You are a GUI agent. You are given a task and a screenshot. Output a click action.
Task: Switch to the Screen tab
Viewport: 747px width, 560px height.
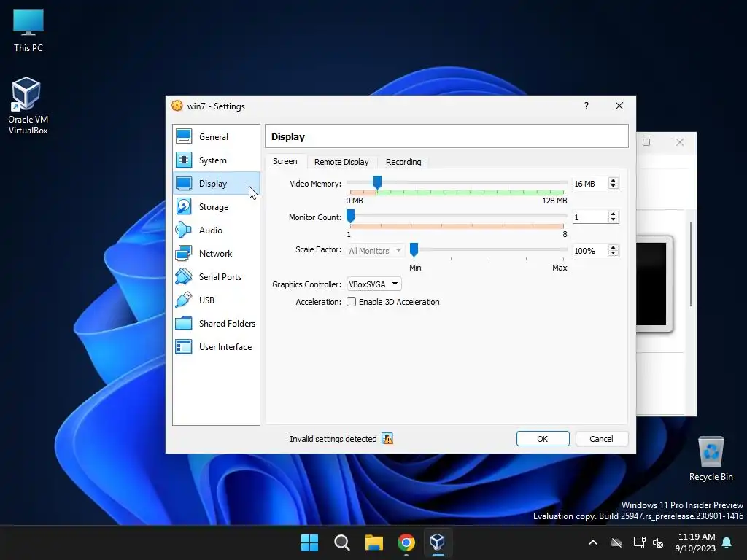285,161
